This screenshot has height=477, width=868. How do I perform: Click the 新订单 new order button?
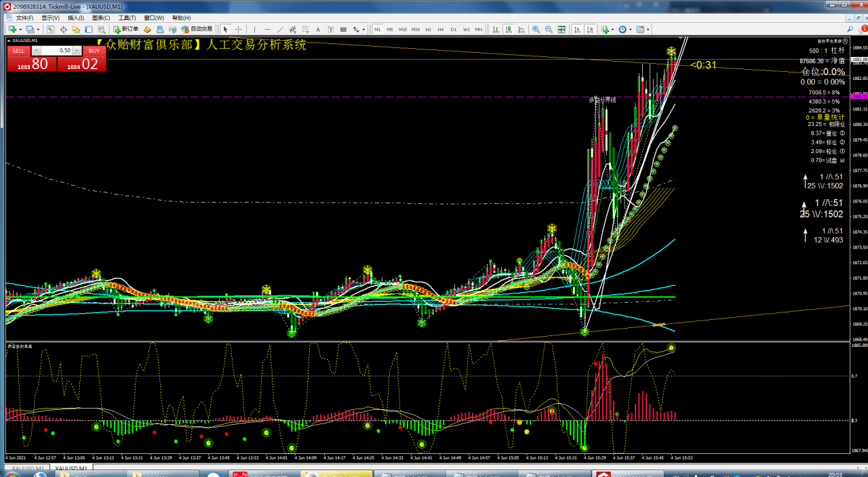(125, 29)
